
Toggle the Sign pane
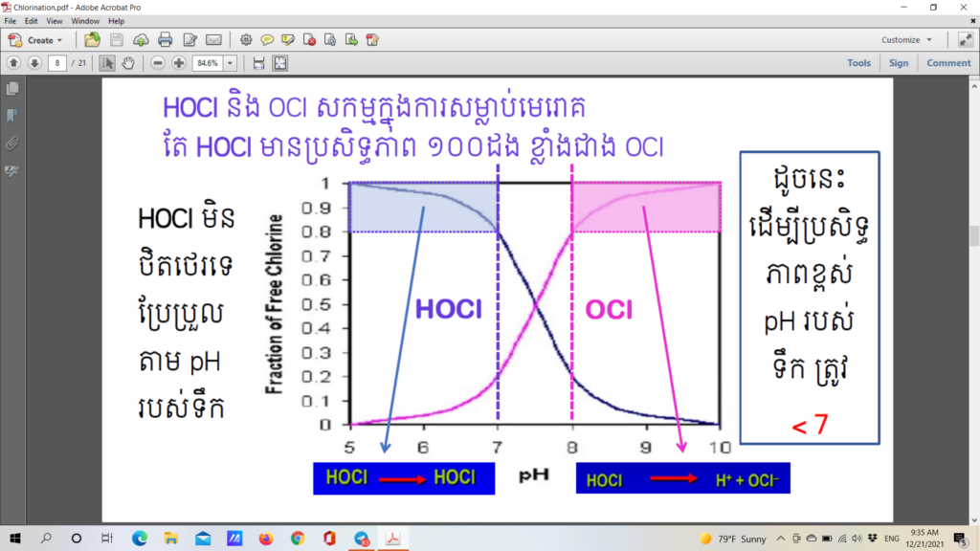click(898, 63)
